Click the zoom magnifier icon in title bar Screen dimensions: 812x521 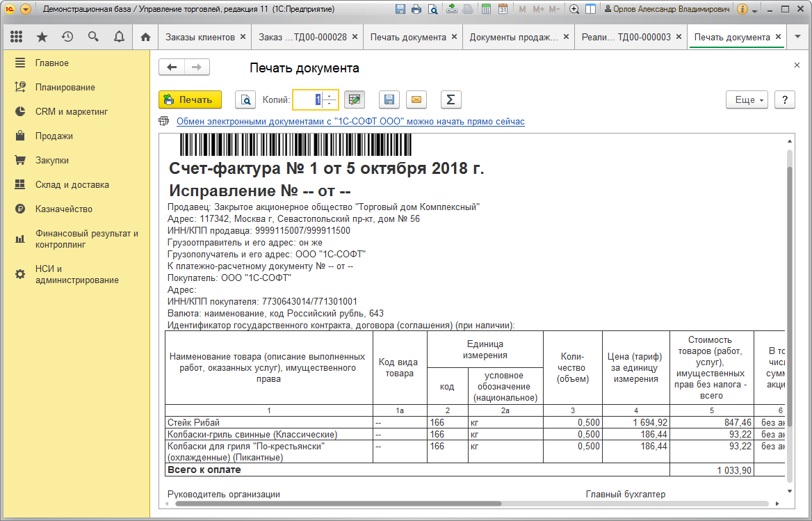click(x=574, y=9)
